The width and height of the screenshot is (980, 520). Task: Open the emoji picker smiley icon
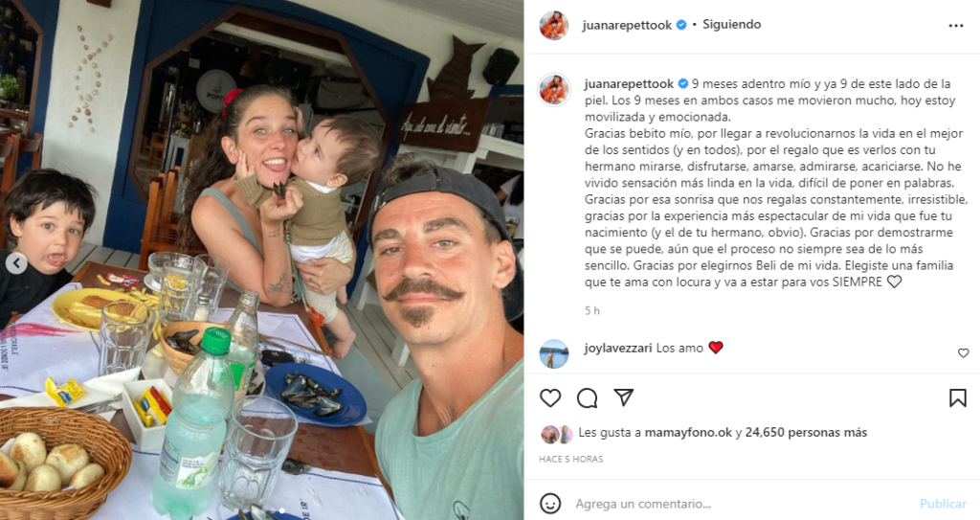point(550,503)
